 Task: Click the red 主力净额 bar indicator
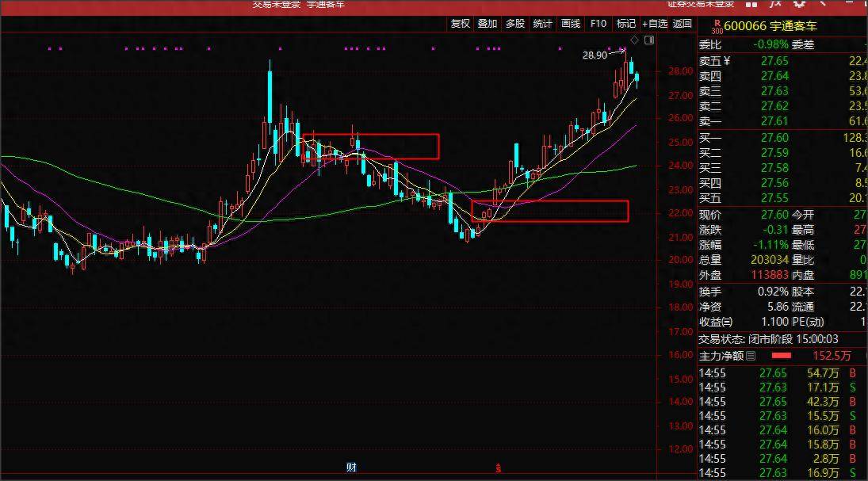(x=781, y=356)
